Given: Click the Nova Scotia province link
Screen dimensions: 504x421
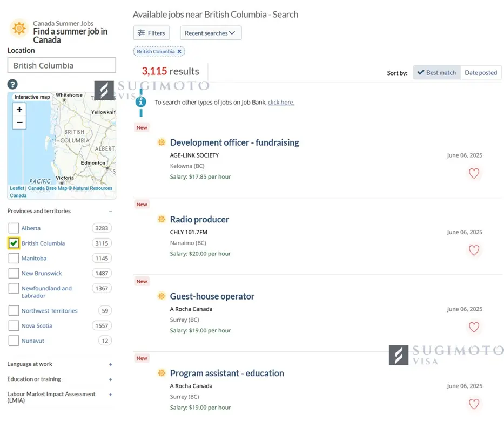Looking at the screenshot, I should point(37,325).
